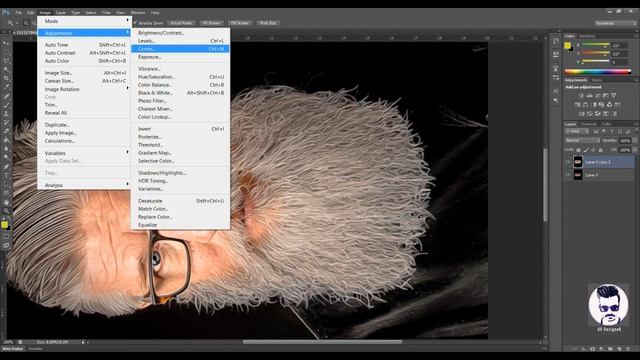The image size is (640, 360).
Task: Choose Desaturate menu item
Action: (180, 201)
